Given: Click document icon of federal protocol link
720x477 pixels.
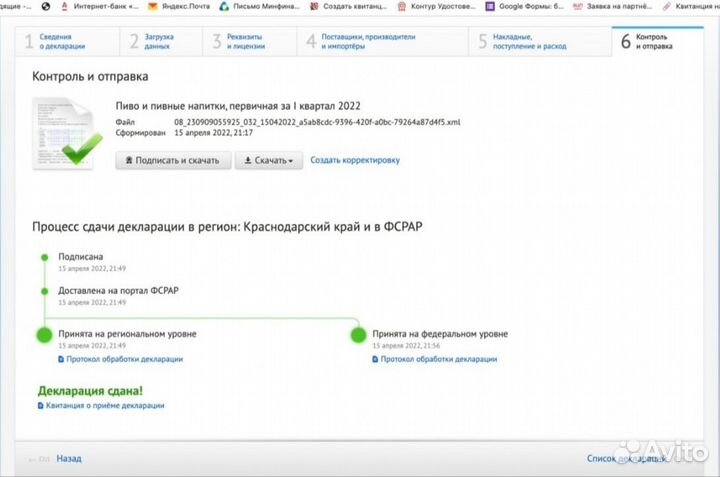Looking at the screenshot, I should (x=375, y=359).
